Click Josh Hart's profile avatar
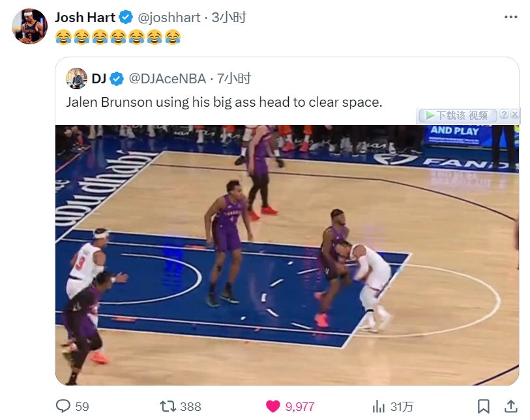The width and height of the screenshot is (530, 420). point(30,27)
